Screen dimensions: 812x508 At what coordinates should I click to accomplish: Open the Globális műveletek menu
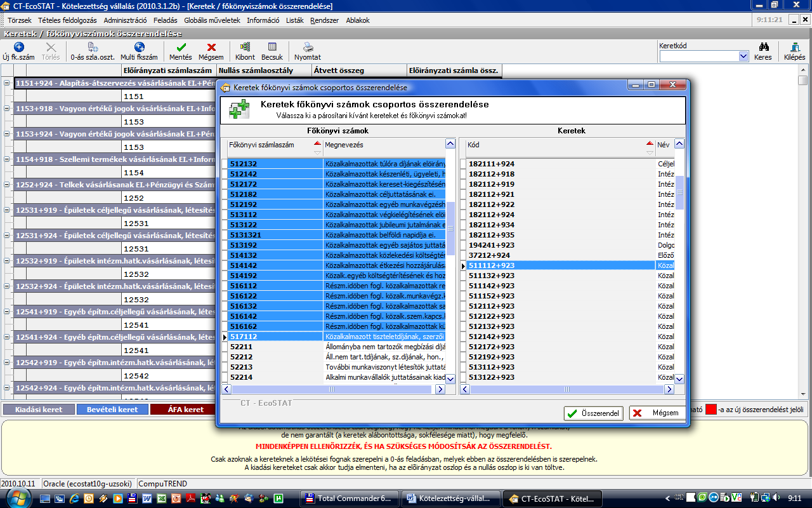[212, 20]
